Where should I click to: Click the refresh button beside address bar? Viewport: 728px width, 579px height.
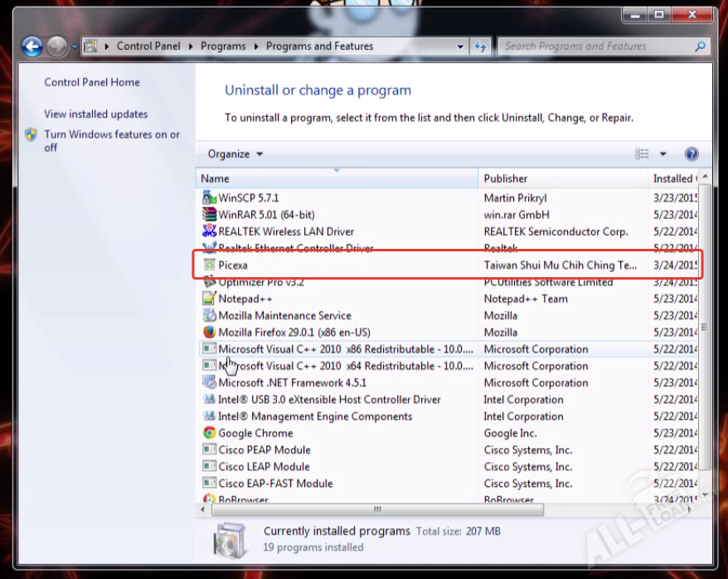[481, 46]
